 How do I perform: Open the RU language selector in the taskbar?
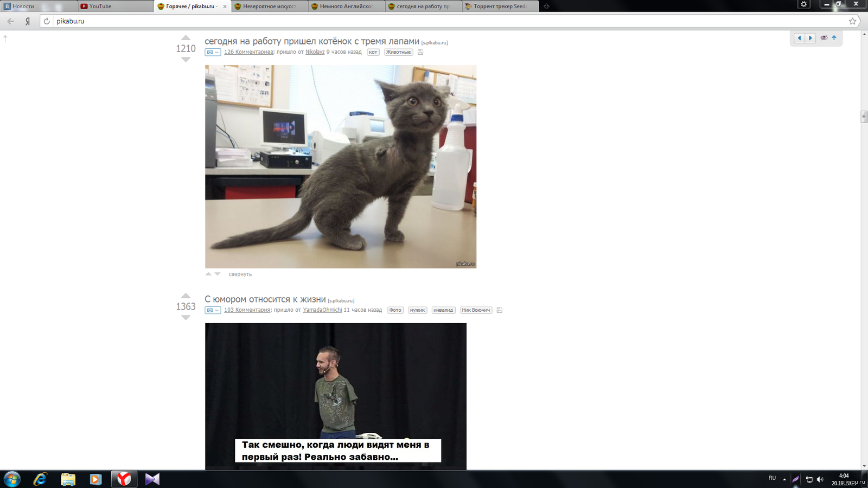pyautogui.click(x=772, y=478)
